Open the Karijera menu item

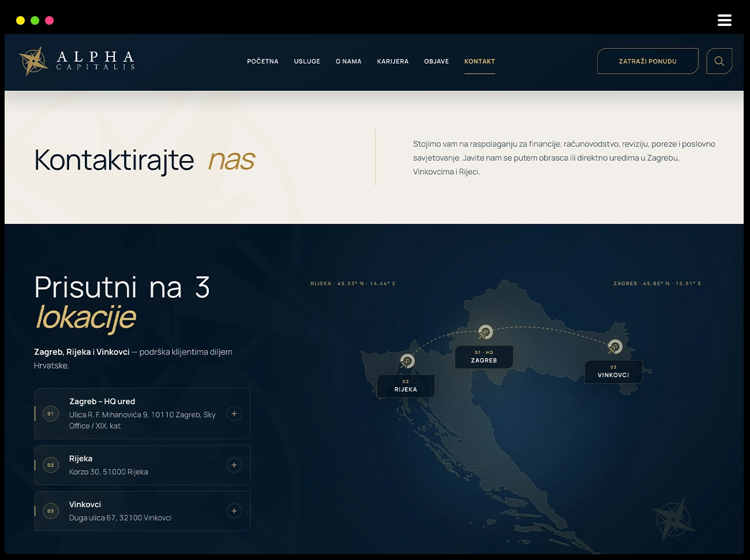pos(393,61)
